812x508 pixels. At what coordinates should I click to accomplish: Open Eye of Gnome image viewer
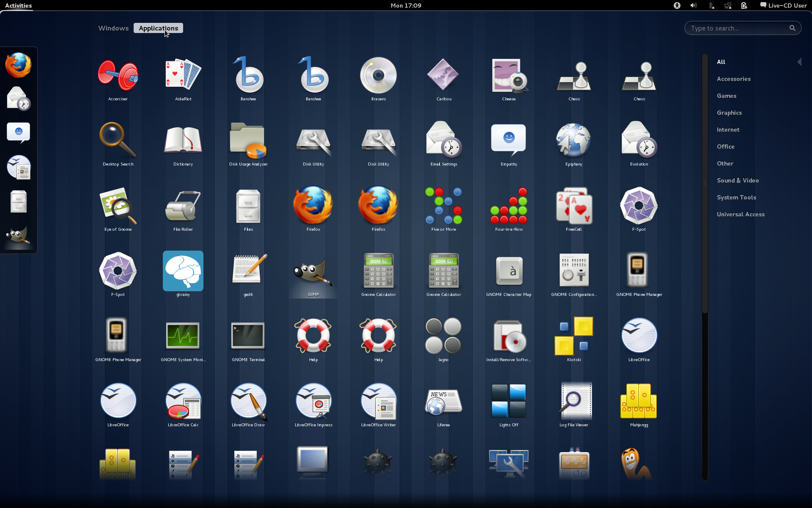[x=118, y=210]
